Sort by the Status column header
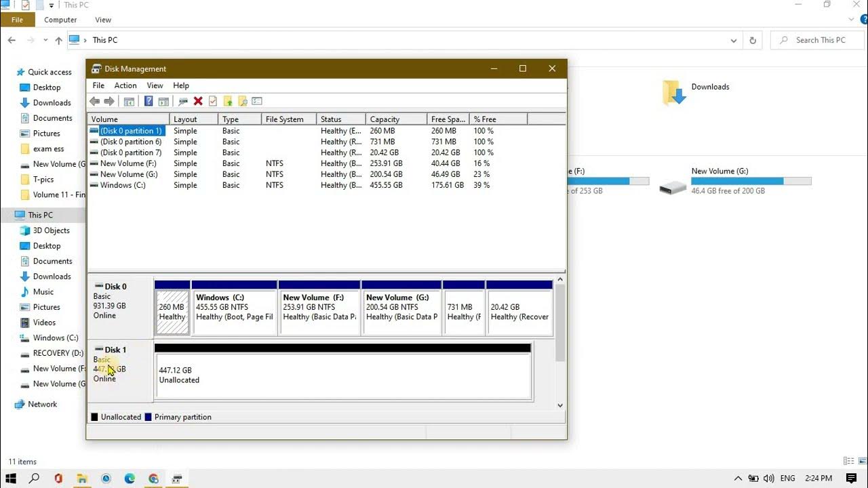Image resolution: width=868 pixels, height=488 pixels. pyautogui.click(x=341, y=119)
